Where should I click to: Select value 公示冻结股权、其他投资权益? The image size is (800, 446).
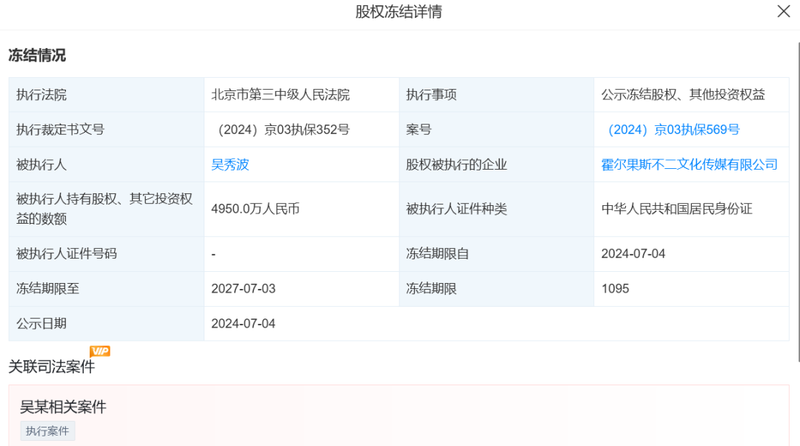[x=683, y=95]
